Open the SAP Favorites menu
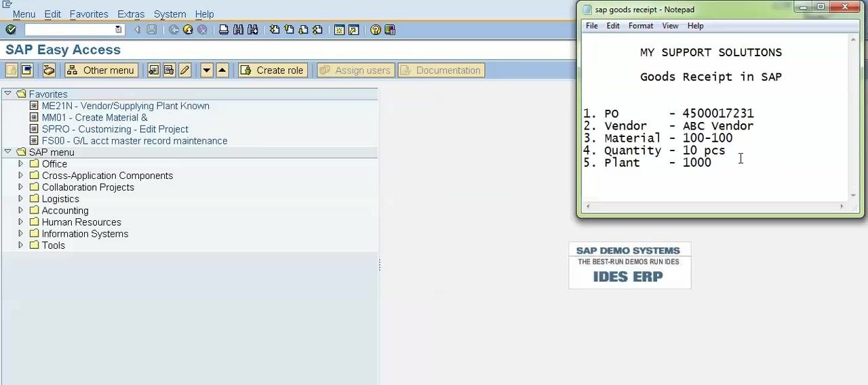 (89, 14)
